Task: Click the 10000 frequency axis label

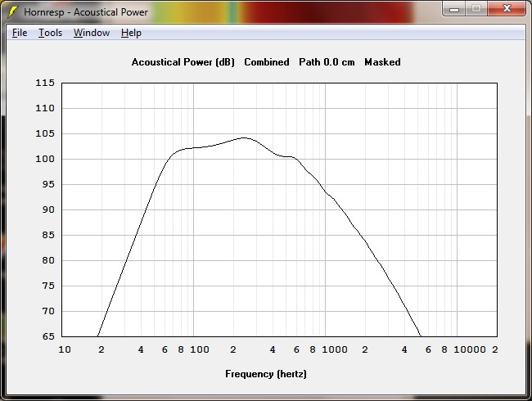Action: click(x=470, y=349)
